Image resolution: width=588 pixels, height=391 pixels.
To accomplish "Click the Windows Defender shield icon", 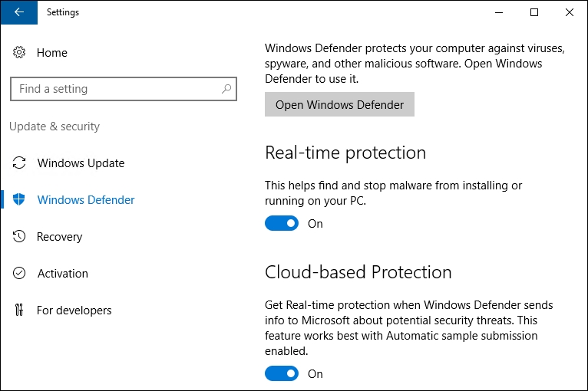I will [18, 199].
